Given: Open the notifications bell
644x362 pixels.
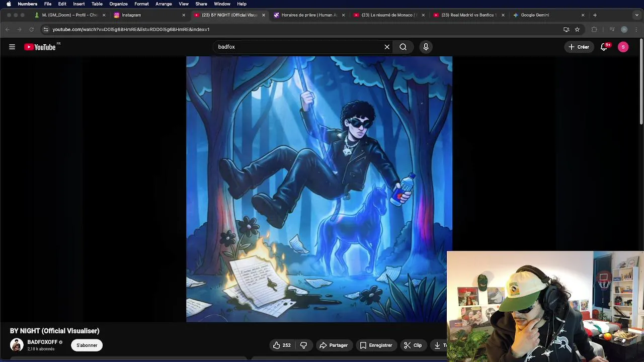Looking at the screenshot, I should pyautogui.click(x=604, y=47).
